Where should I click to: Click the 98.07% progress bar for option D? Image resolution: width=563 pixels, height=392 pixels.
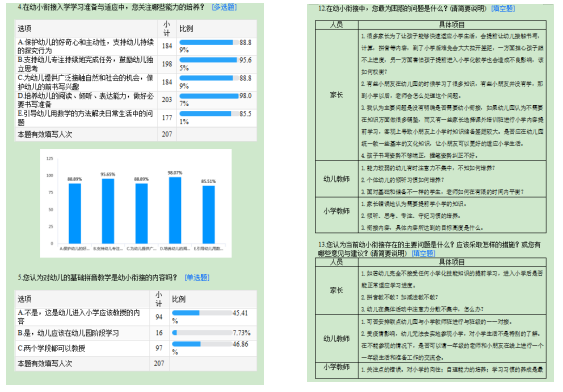[x=209, y=96]
